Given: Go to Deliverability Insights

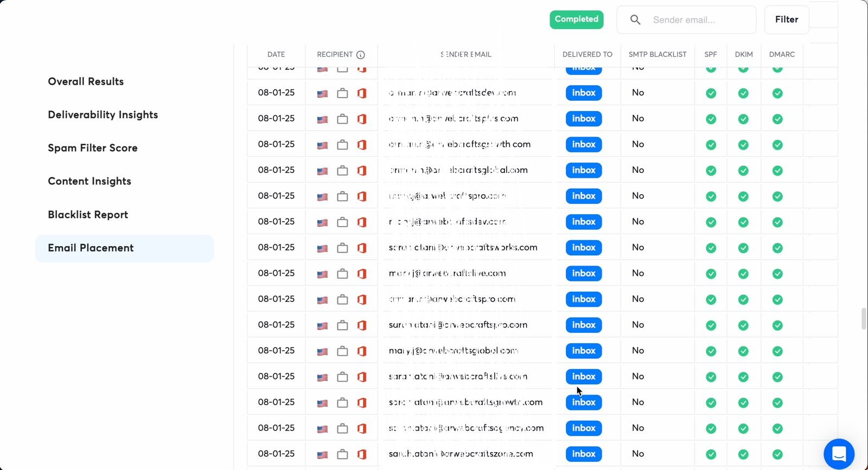Looking at the screenshot, I should (x=103, y=115).
